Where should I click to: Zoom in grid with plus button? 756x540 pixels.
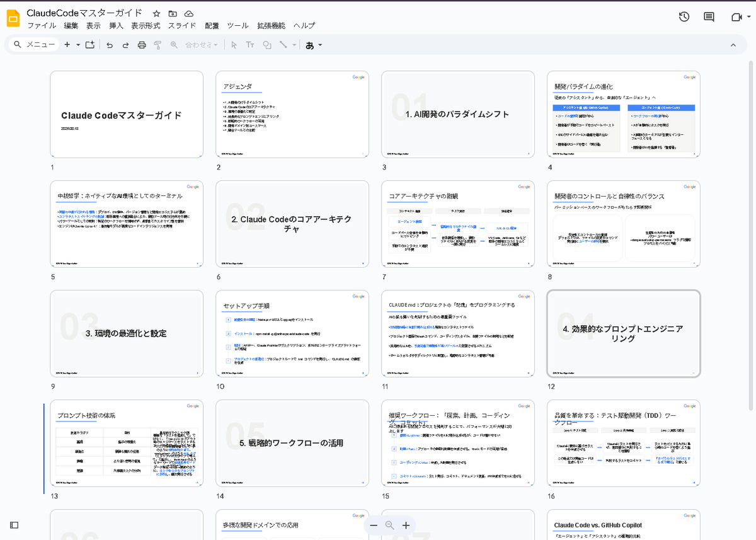pyautogui.click(x=406, y=525)
